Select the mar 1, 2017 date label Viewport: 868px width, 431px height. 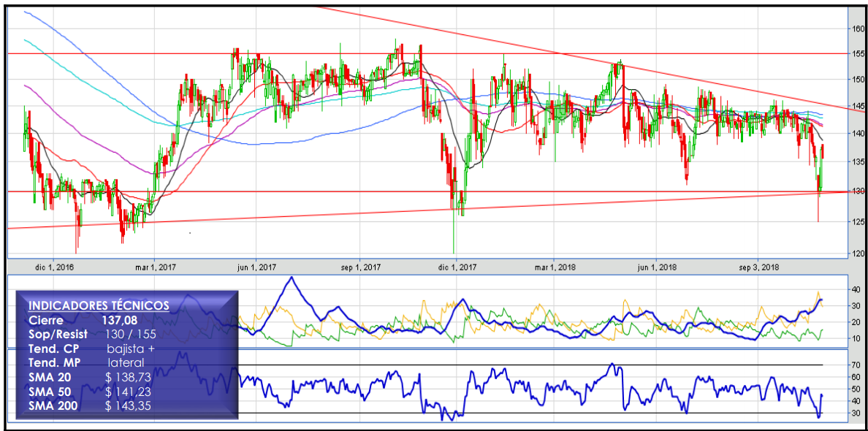click(x=156, y=268)
